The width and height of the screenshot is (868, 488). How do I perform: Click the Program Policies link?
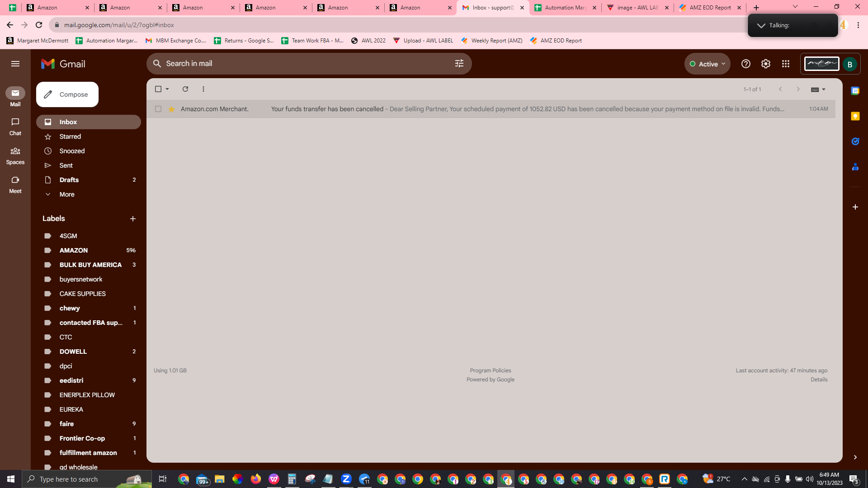(491, 371)
